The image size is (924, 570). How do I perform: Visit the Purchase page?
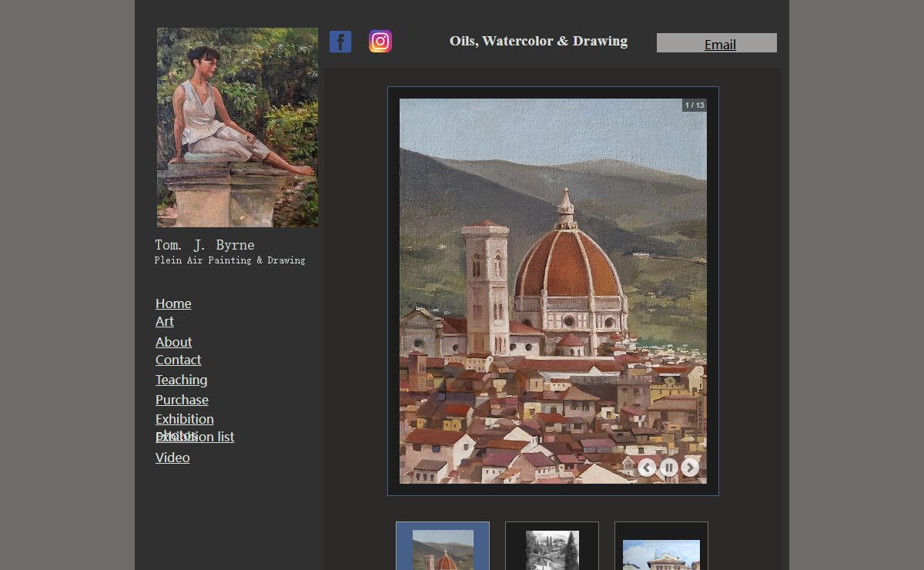(x=182, y=400)
